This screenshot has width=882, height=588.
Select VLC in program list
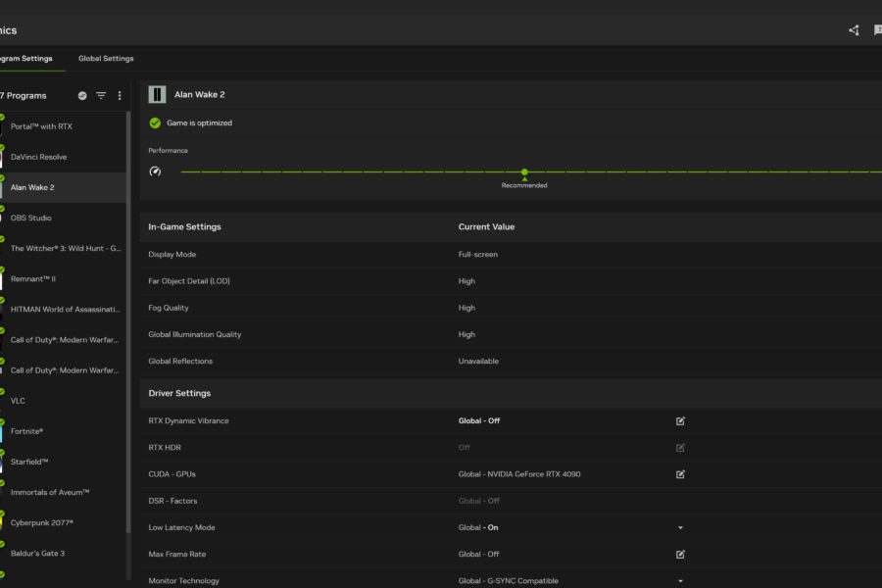[63, 401]
